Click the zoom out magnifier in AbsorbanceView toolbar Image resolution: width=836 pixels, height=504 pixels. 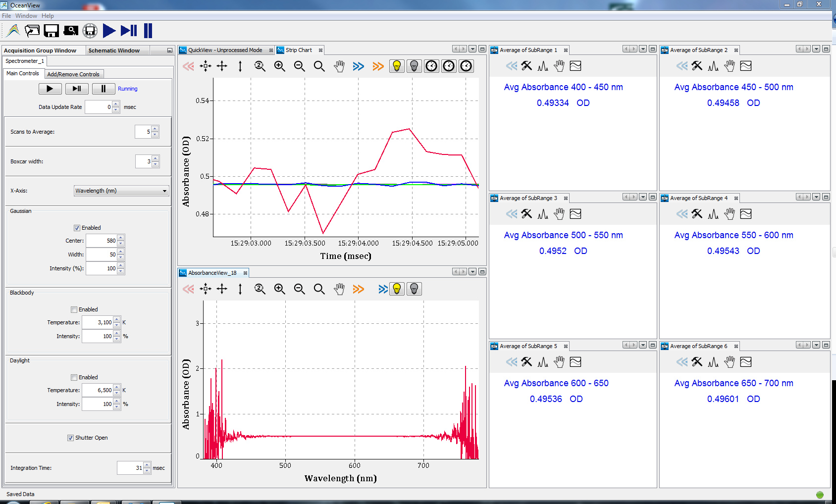300,289
